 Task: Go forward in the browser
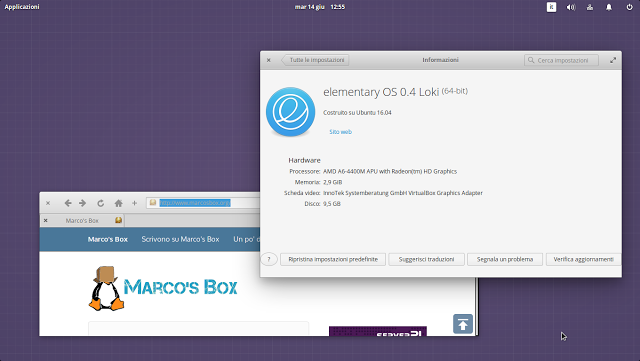click(x=82, y=203)
